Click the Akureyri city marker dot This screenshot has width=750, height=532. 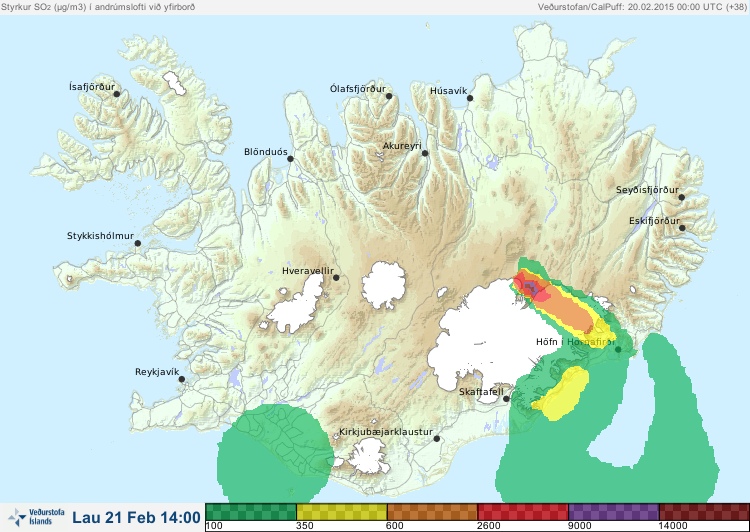[x=425, y=153]
